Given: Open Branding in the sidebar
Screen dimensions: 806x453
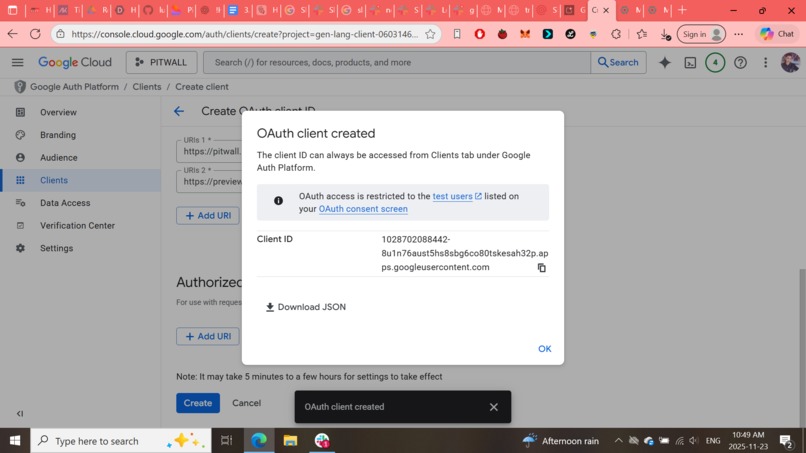Looking at the screenshot, I should pyautogui.click(x=81, y=135).
